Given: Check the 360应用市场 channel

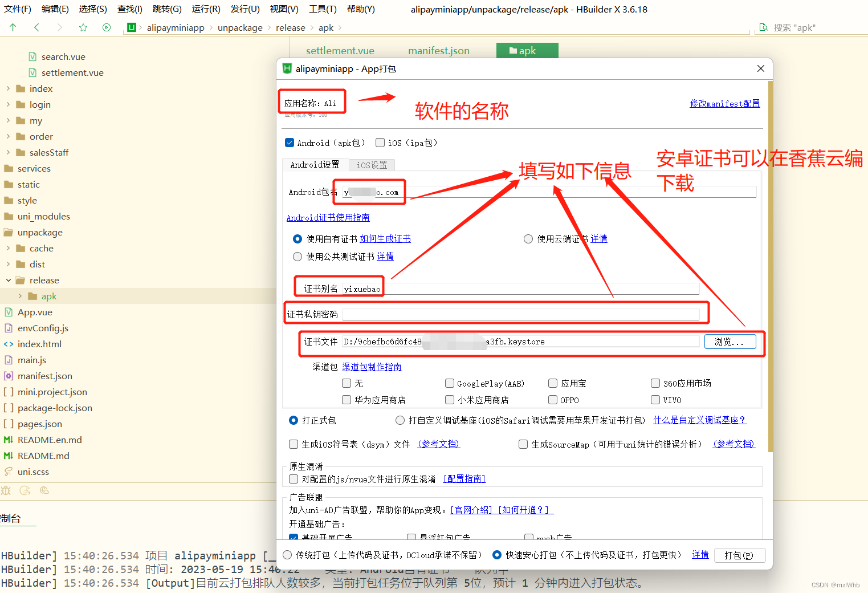Looking at the screenshot, I should 655,383.
